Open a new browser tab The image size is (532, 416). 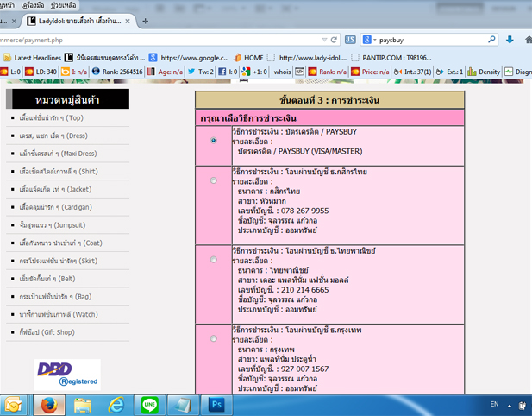[x=145, y=21]
